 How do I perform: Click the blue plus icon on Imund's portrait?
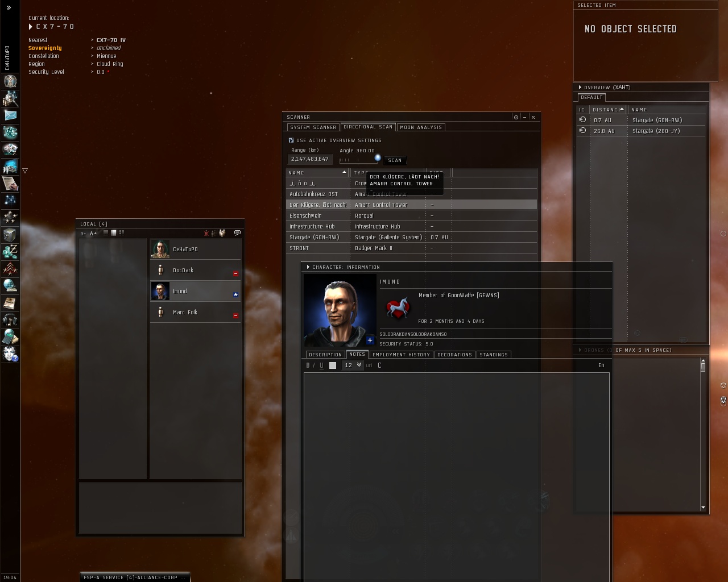pos(370,340)
